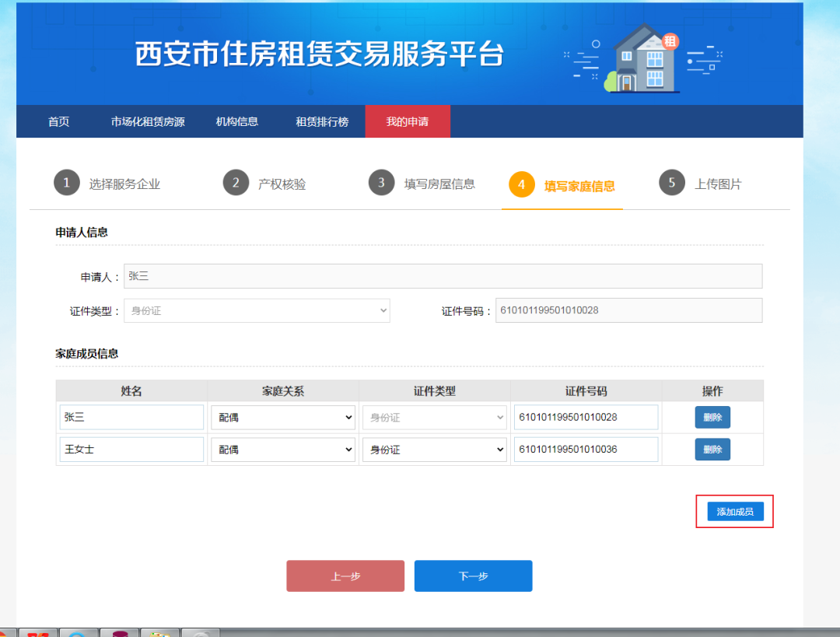Click the step 5 number circle
Screen dimensions: 840x637
(x=672, y=183)
